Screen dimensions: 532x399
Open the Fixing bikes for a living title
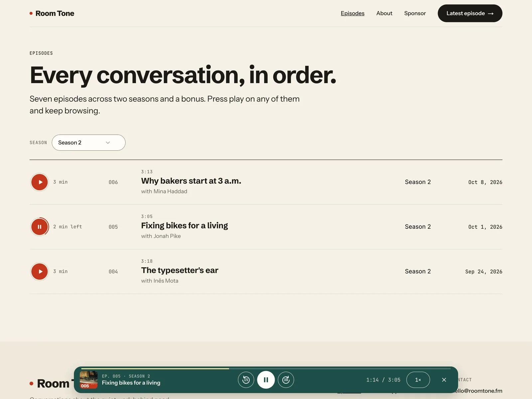click(185, 225)
